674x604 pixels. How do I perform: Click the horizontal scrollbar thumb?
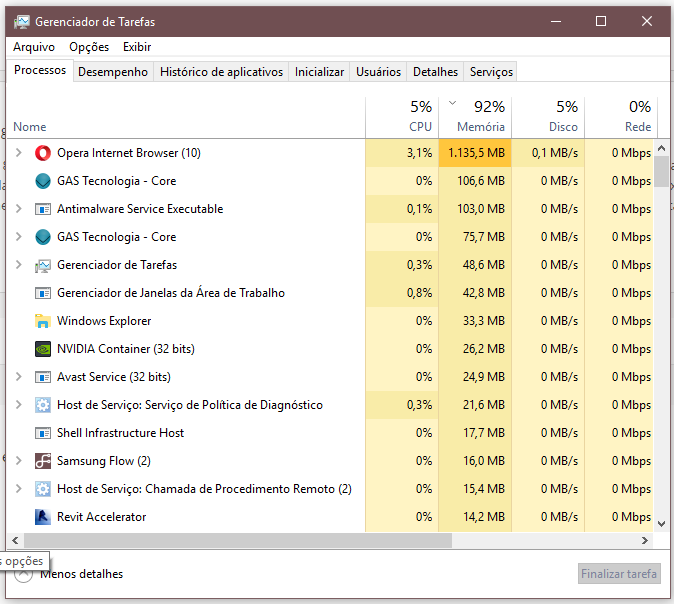238,540
